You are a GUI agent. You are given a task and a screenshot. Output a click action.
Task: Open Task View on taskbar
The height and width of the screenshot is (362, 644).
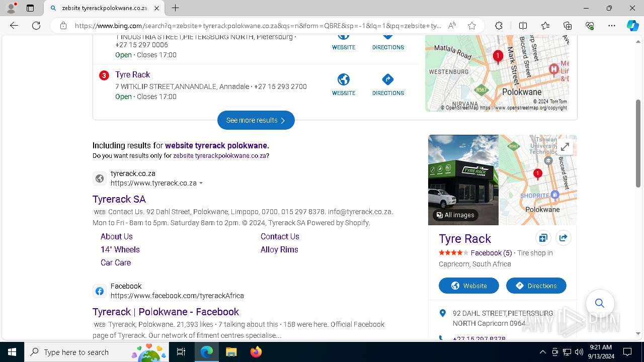coord(181,352)
